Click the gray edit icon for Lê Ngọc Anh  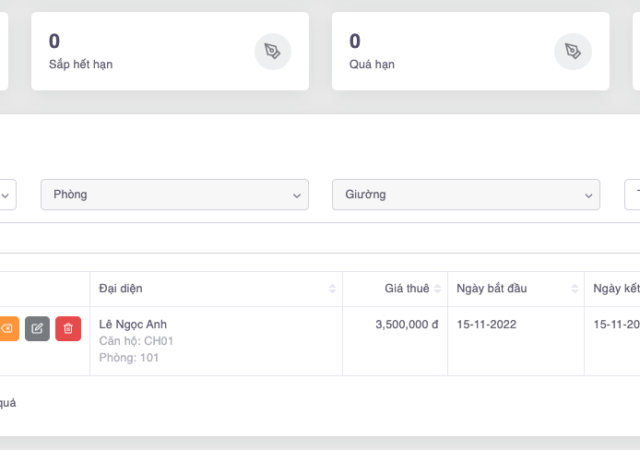37,329
